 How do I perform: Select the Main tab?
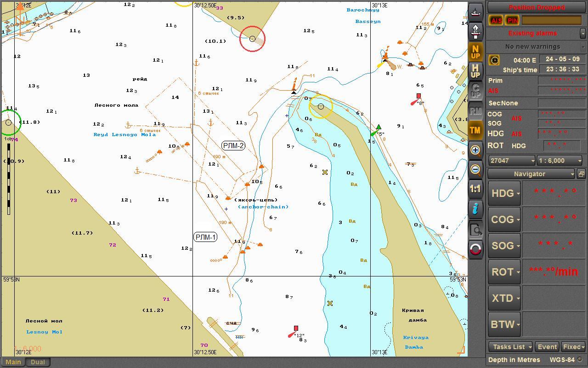13,362
